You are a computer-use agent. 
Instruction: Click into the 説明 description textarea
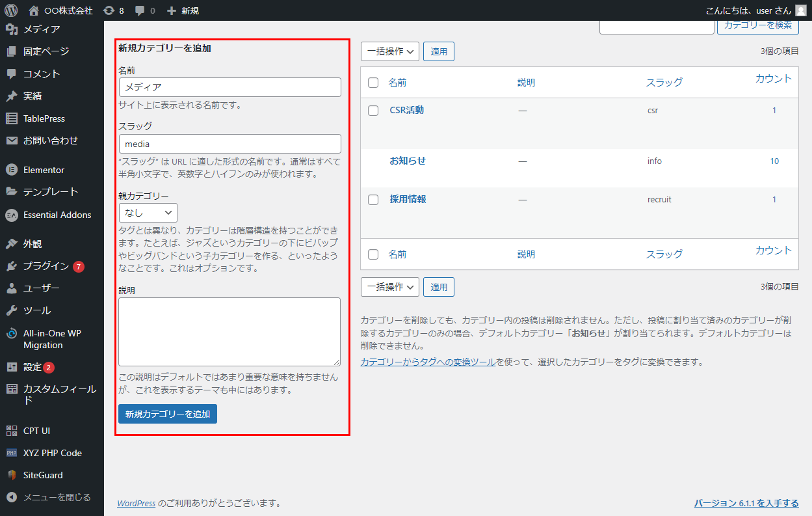pos(229,332)
